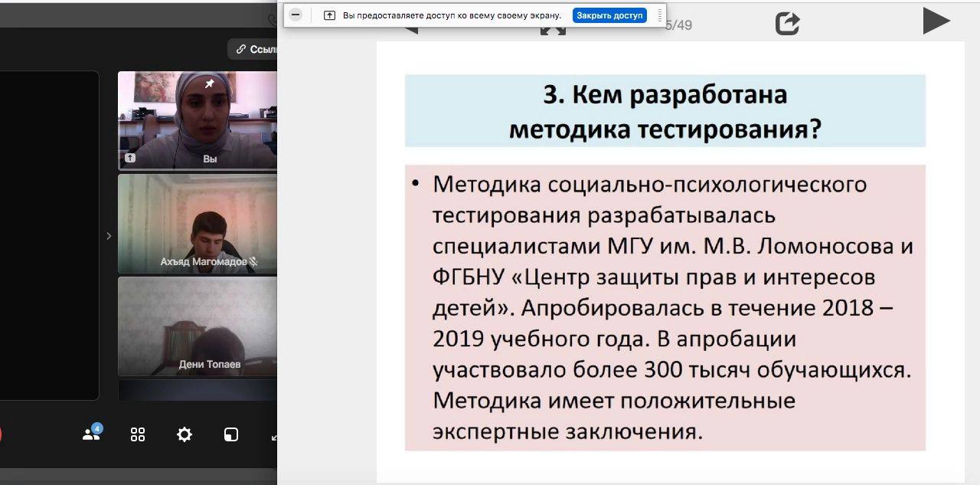Open call settings gear
The height and width of the screenshot is (485, 980).
(185, 434)
